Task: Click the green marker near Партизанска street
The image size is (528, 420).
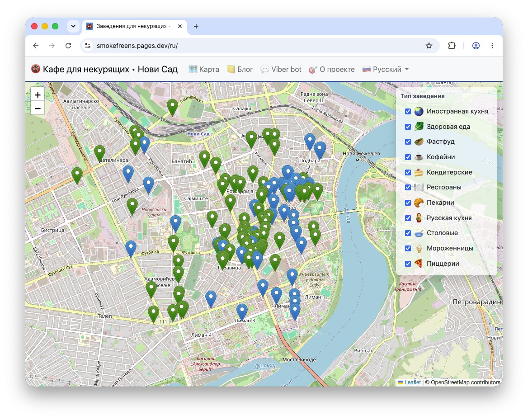Action: coord(172,107)
